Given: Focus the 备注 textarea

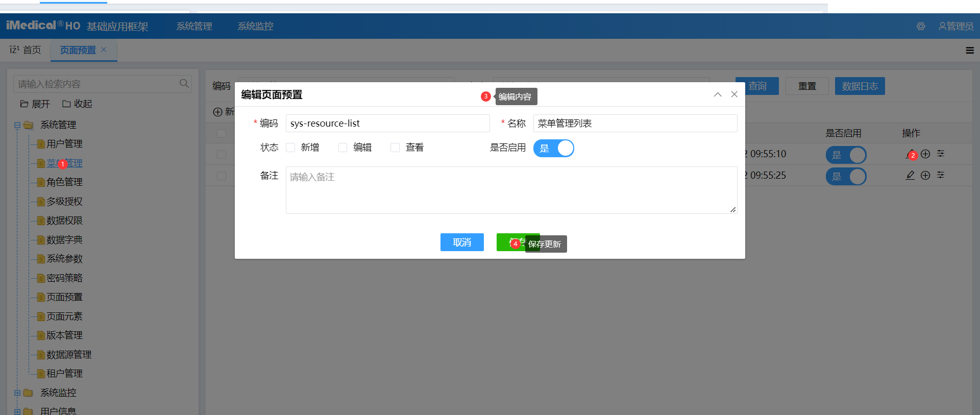Looking at the screenshot, I should pos(511,190).
